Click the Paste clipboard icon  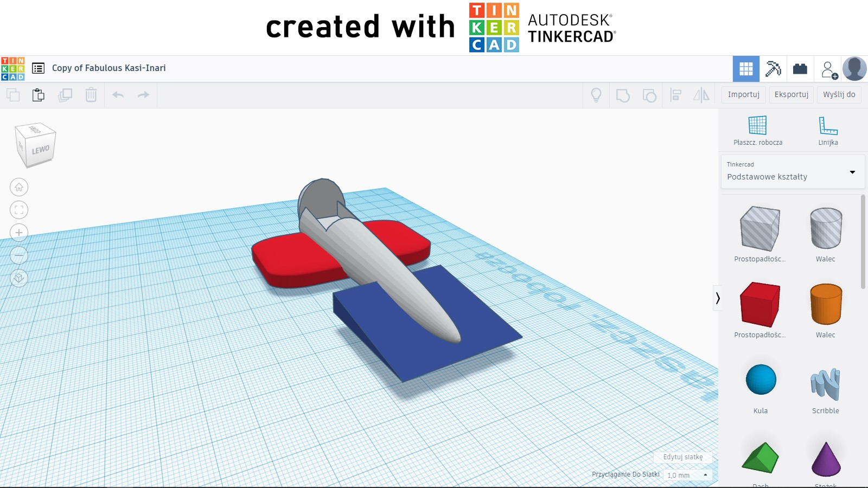pos(39,95)
